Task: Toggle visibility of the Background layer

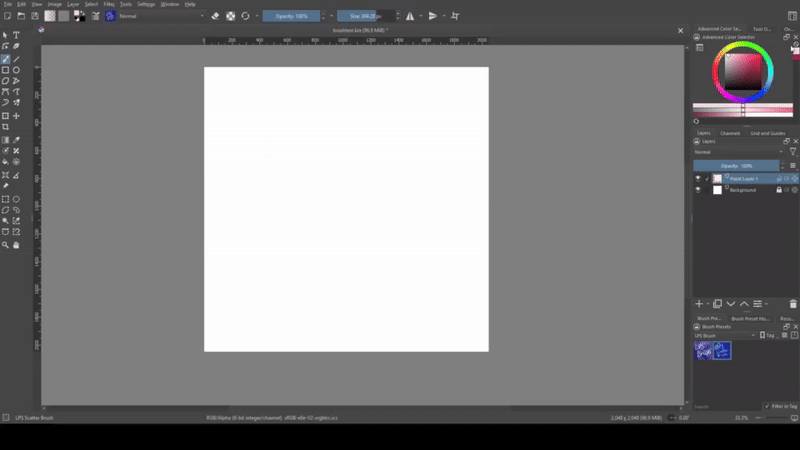Action: [x=698, y=189]
